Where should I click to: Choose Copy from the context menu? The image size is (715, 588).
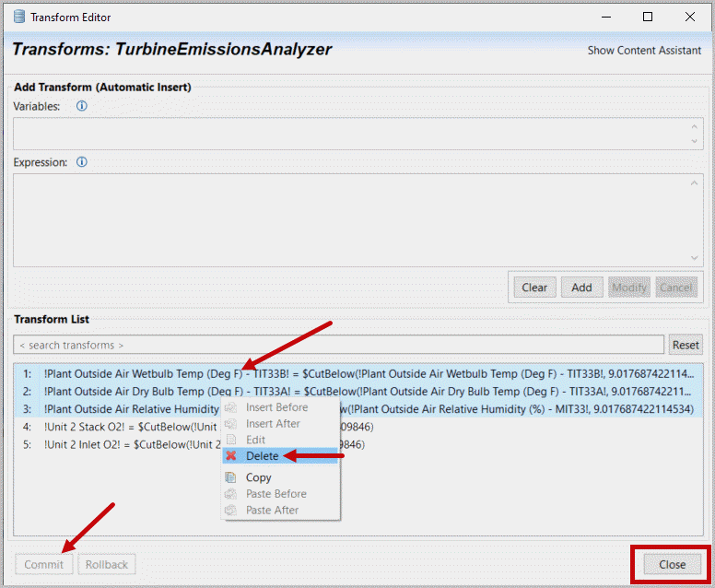point(258,477)
